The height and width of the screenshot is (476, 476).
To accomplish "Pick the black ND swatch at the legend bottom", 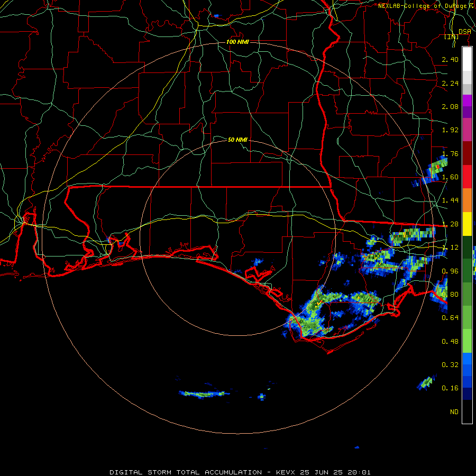I will pos(467,411).
